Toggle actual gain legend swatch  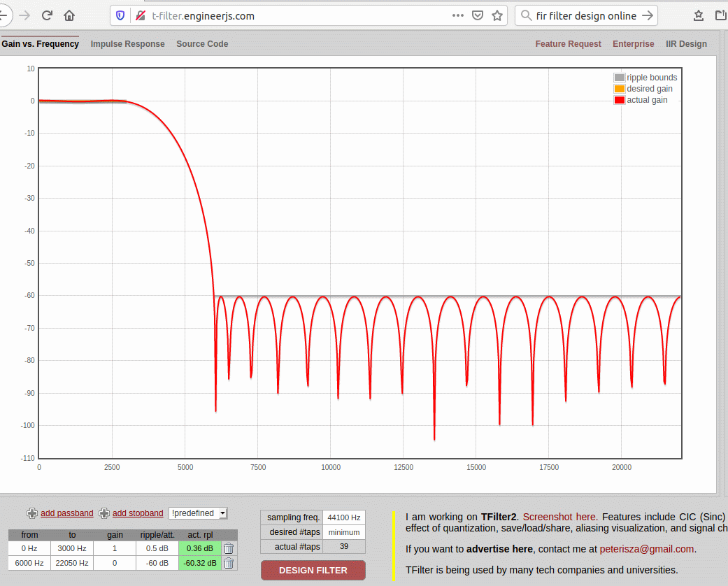click(620, 100)
